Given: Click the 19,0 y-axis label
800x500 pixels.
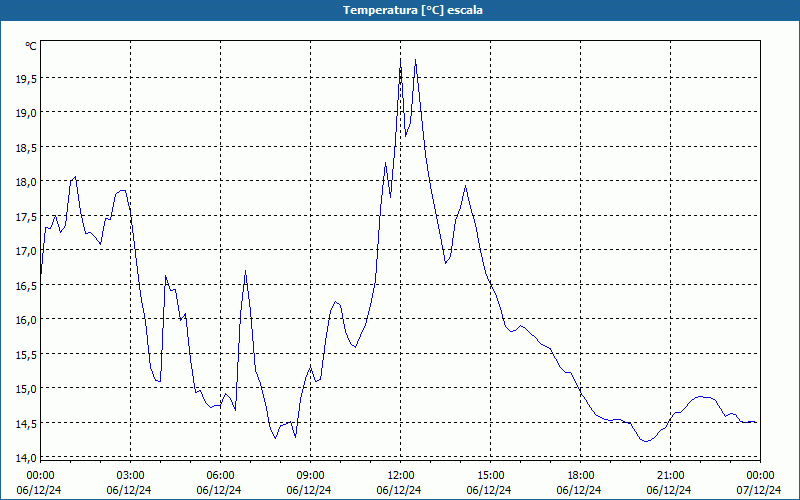Looking at the screenshot, I should tap(26, 113).
